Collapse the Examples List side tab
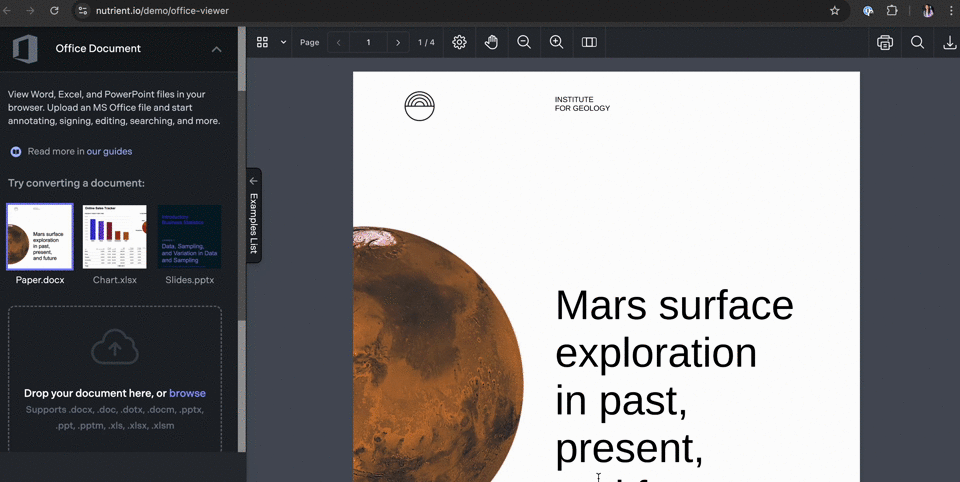This screenshot has width=960, height=482. (x=253, y=216)
